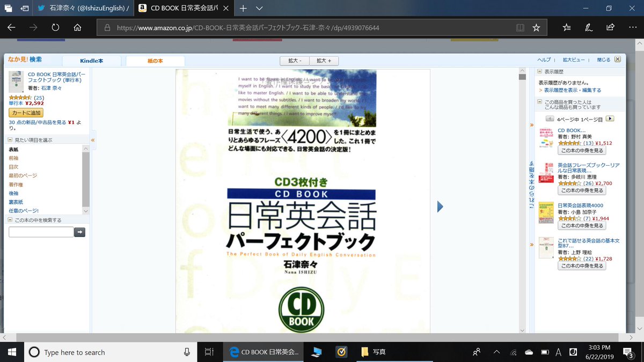Click この本の中身を見る for 小島 加奈子 book
Viewport: 644px width, 362px height.
click(582, 226)
